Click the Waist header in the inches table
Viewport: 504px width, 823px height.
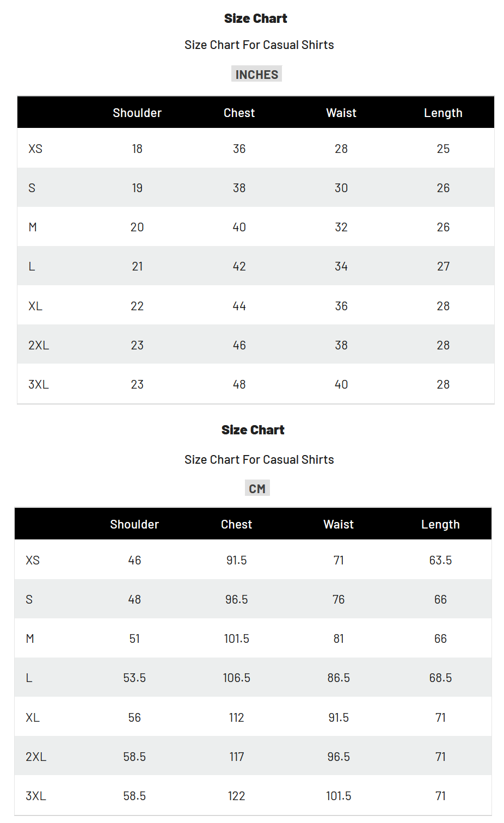click(x=341, y=113)
